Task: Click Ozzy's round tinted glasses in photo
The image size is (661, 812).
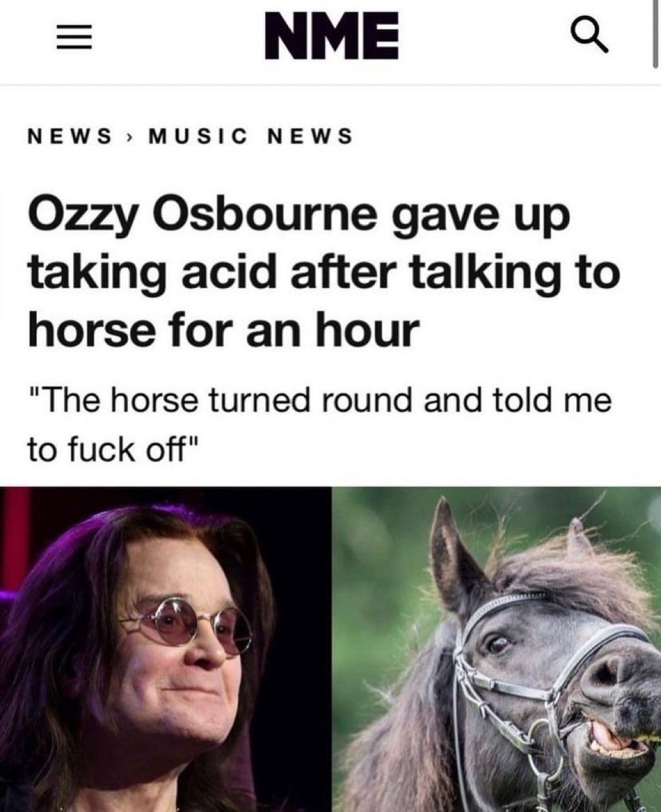Action: tap(189, 621)
